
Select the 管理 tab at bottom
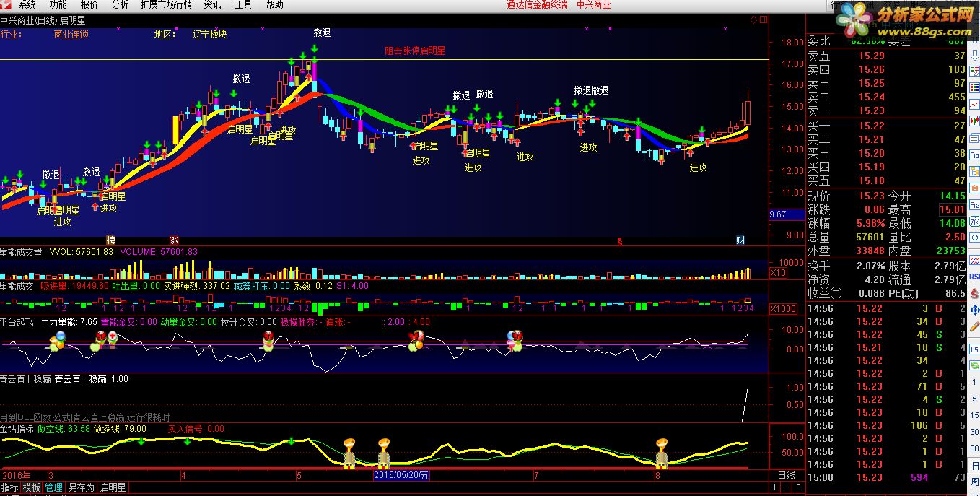54,488
